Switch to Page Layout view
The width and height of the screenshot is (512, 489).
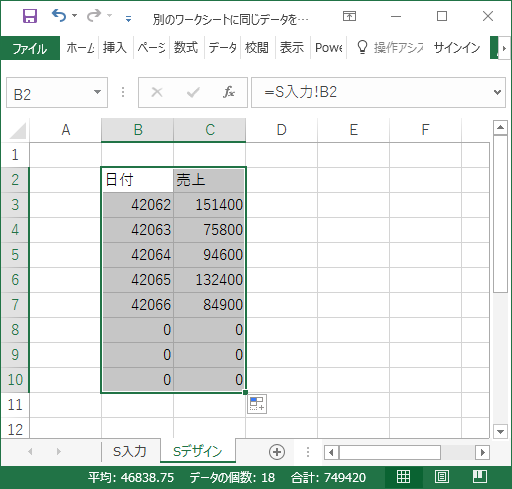click(x=442, y=477)
